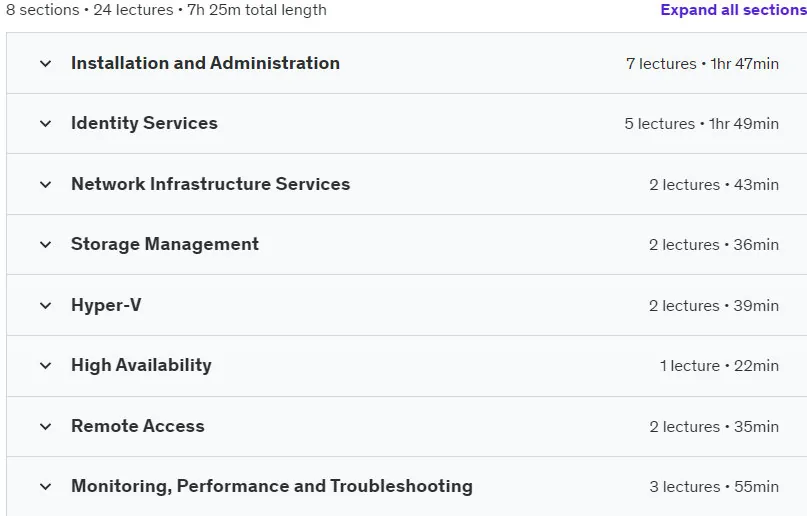
Task: Toggle the High Availability chevron icon
Action: click(46, 366)
